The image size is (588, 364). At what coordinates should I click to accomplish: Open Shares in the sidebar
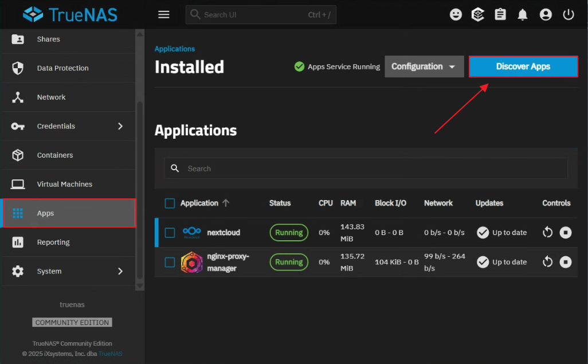pyautogui.click(x=68, y=39)
